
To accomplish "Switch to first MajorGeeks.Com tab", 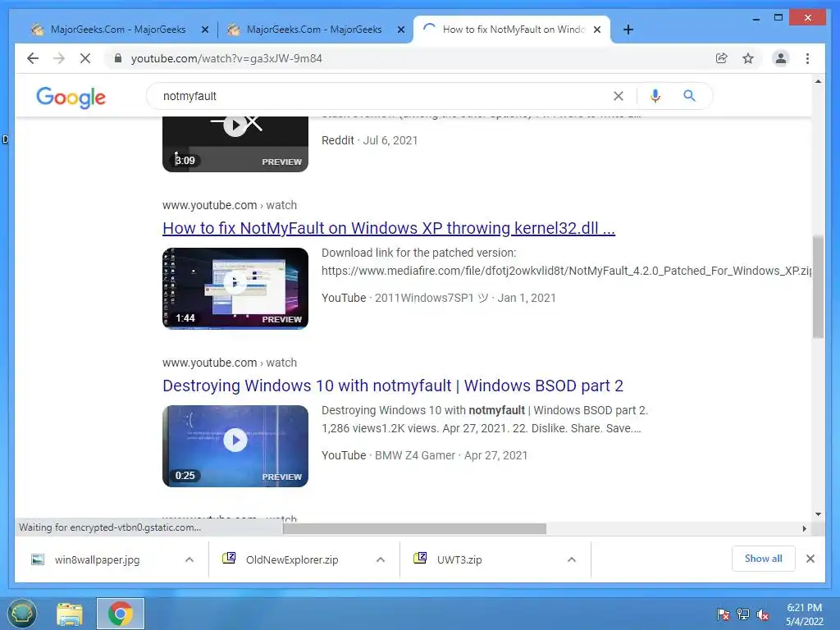I will [x=118, y=30].
